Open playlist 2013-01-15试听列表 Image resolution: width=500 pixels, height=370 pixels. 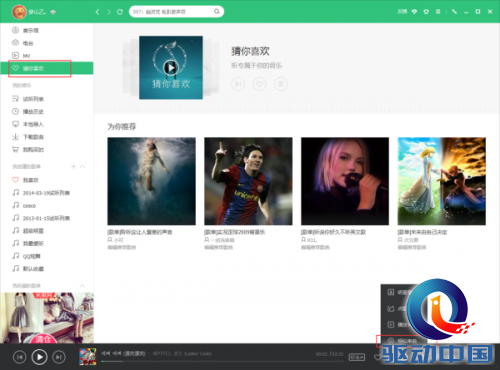point(41,218)
